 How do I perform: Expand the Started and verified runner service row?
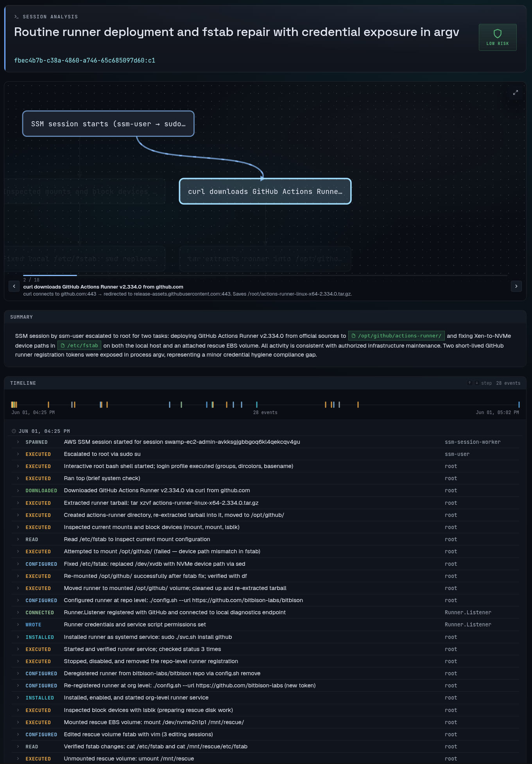click(265, 649)
